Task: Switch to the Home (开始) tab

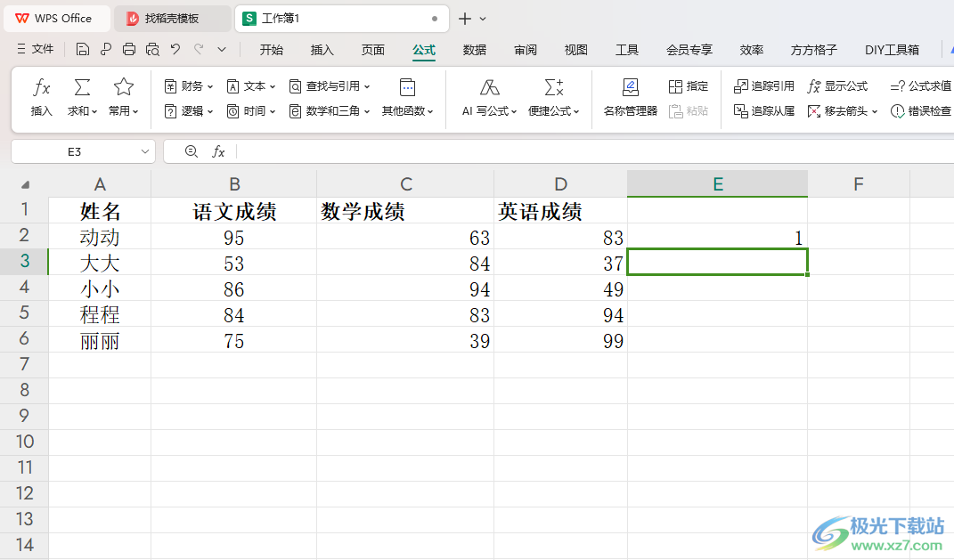Action: (272, 50)
